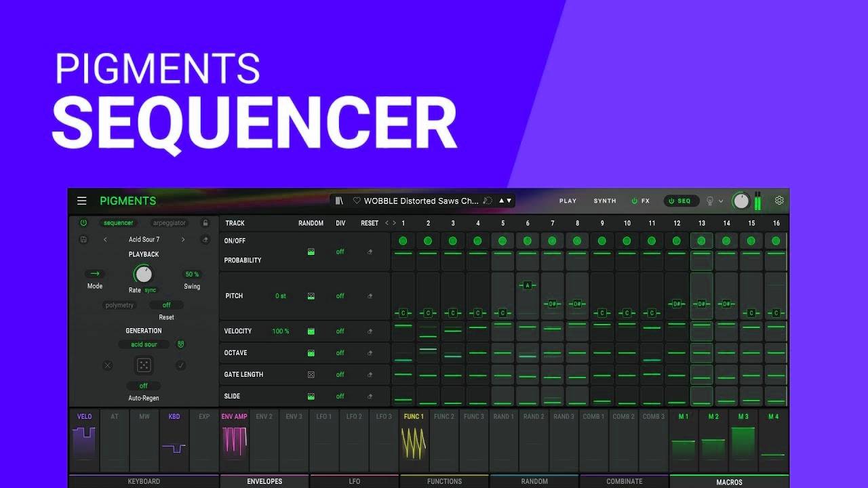Click the lightbulb sound design tips icon

[x=710, y=201]
